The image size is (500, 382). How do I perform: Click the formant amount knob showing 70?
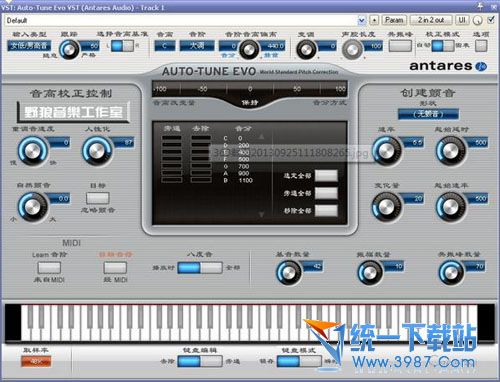pyautogui.click(x=451, y=273)
